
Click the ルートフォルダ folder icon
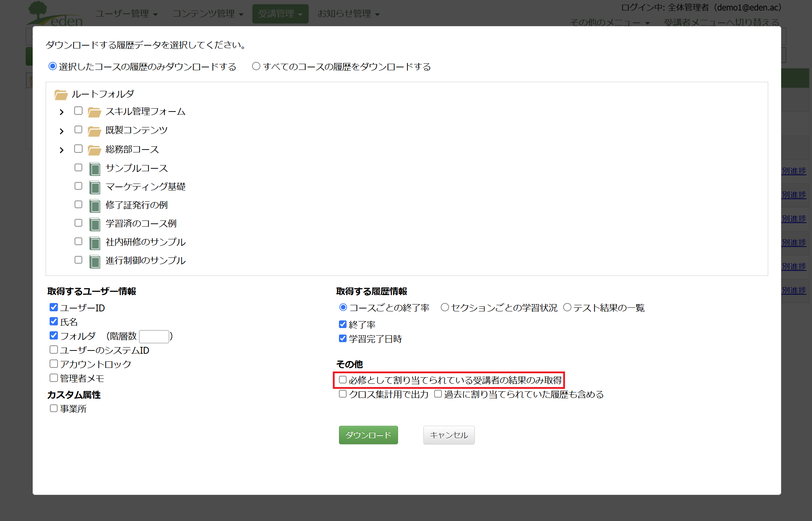(x=61, y=95)
